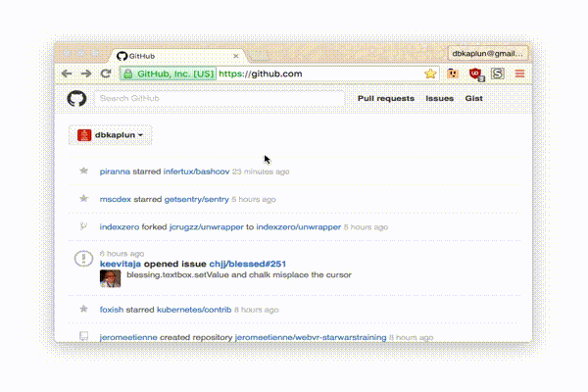Open the Pull requests navigation item
The height and width of the screenshot is (392, 588).
tap(386, 98)
